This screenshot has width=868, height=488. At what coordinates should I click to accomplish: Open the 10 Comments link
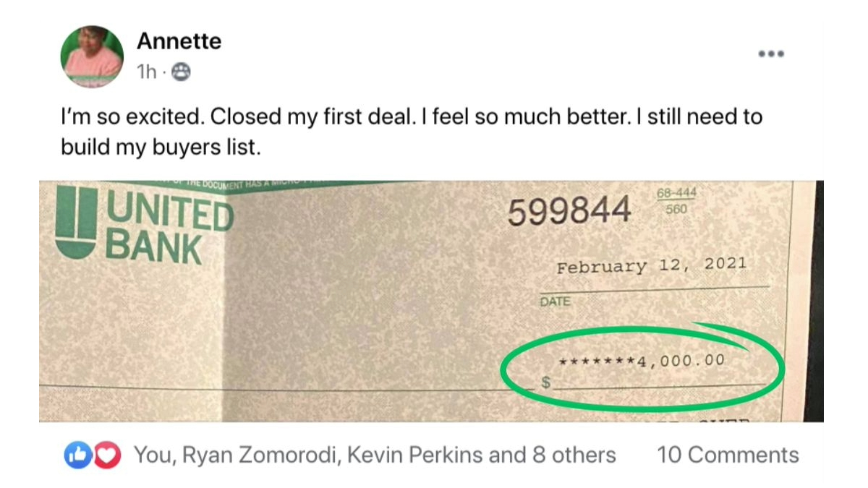pos(727,455)
